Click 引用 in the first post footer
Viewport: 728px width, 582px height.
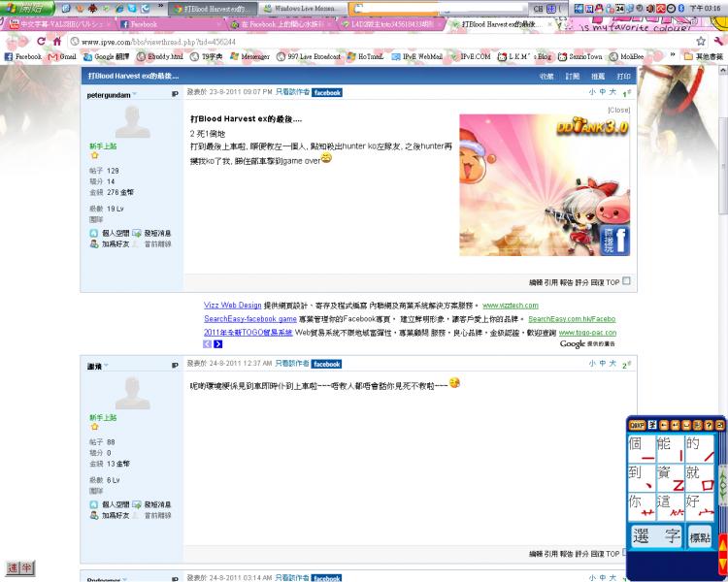point(550,282)
